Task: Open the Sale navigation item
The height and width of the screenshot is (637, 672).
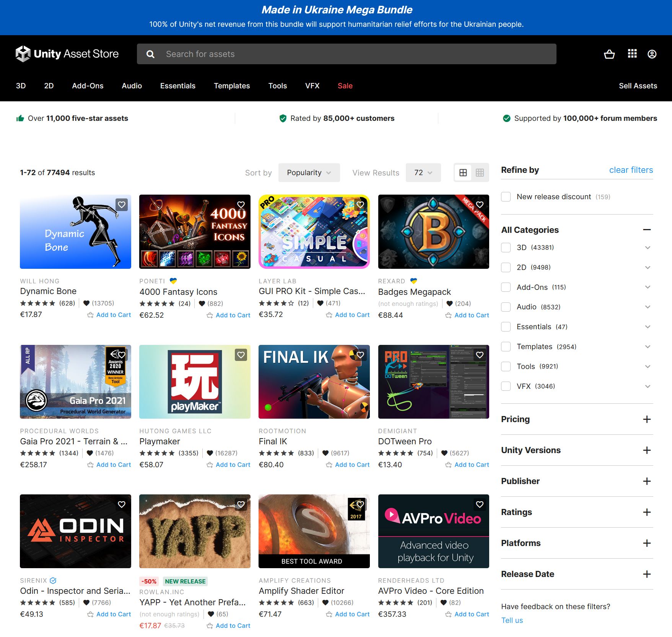Action: coord(345,86)
